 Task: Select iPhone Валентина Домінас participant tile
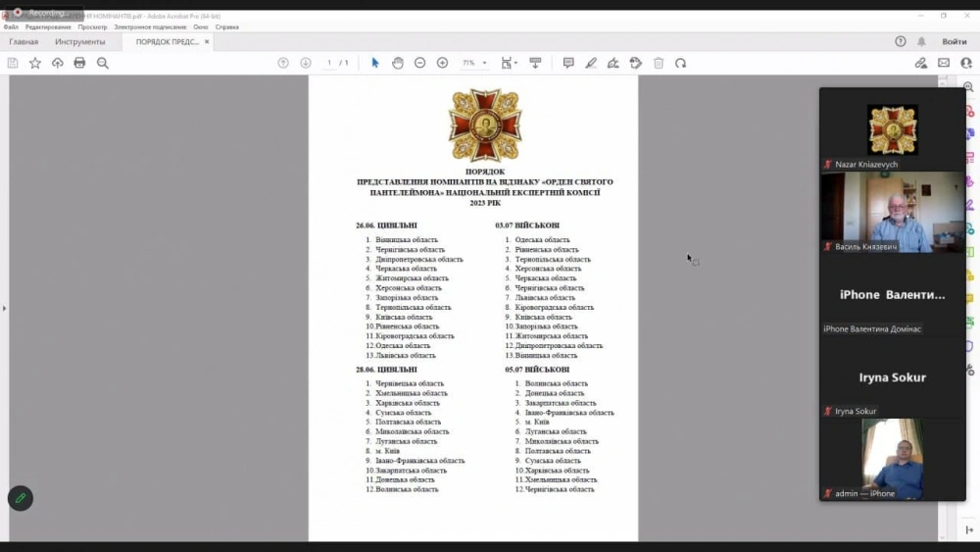893,294
